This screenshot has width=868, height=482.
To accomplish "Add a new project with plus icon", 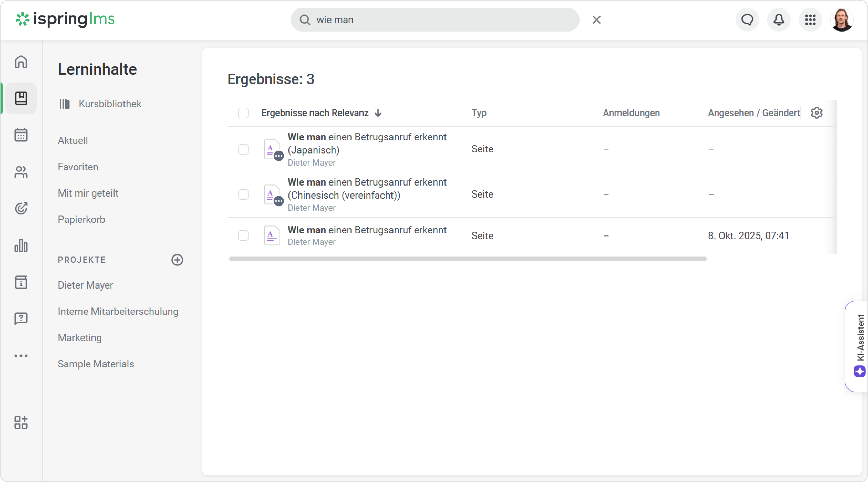I will click(x=177, y=260).
